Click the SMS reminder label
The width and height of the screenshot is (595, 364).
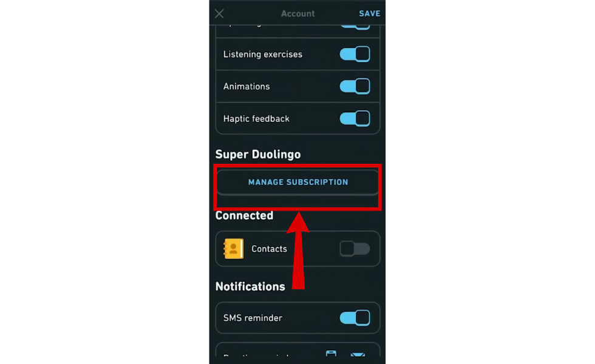(253, 318)
